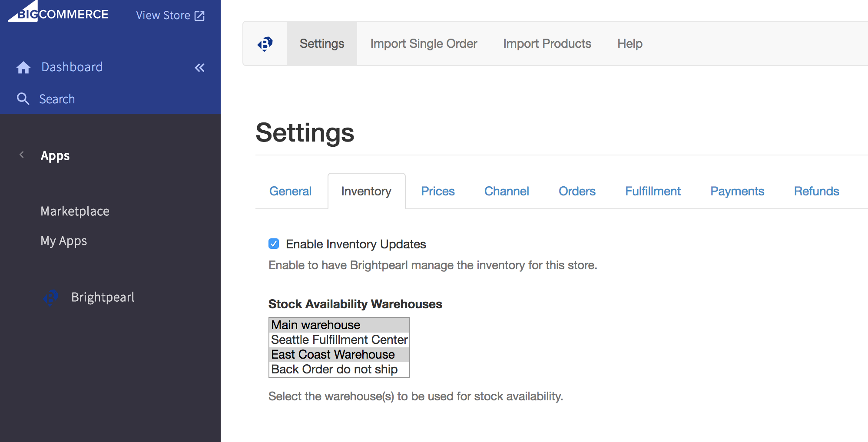Go back using chevron beside Apps
This screenshot has height=442, width=868.
[x=22, y=155]
